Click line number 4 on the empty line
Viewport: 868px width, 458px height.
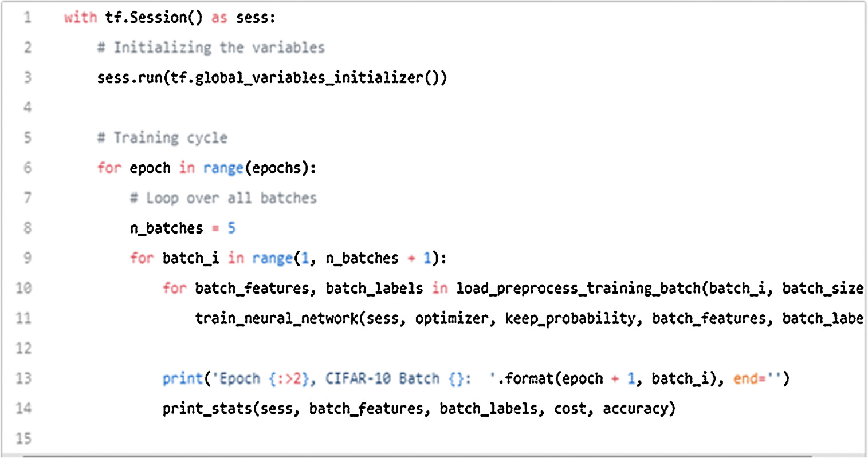click(27, 107)
